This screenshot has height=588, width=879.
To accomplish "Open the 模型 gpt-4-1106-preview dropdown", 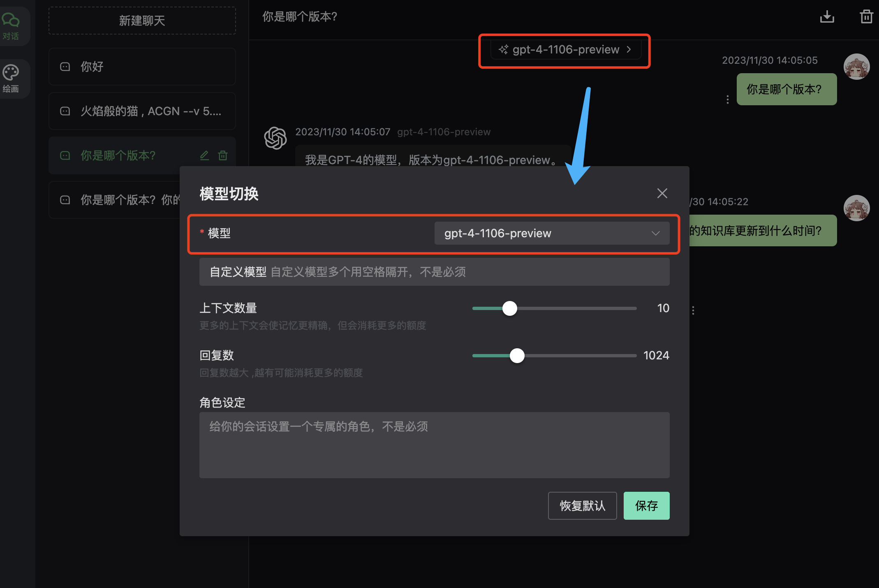I will point(551,233).
